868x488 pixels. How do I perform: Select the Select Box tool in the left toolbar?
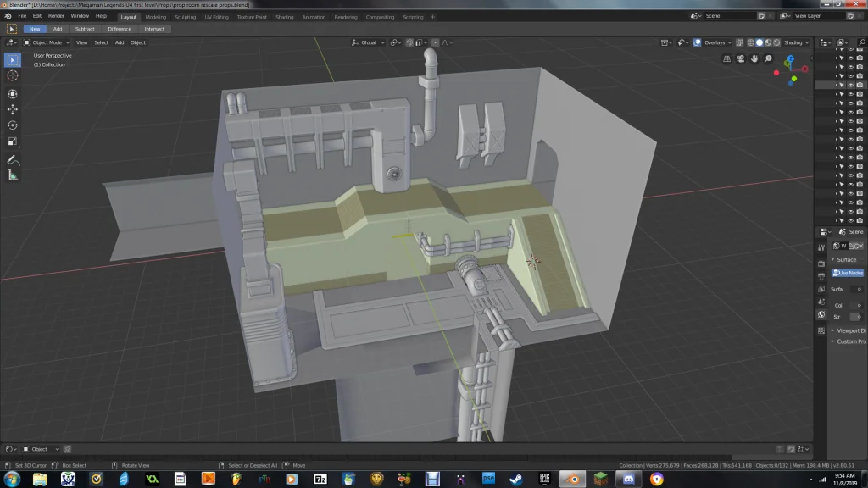pos(13,60)
